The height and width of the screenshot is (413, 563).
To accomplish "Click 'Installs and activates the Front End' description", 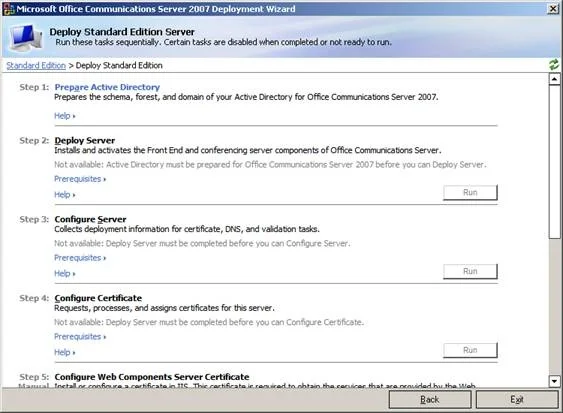I will (248, 150).
